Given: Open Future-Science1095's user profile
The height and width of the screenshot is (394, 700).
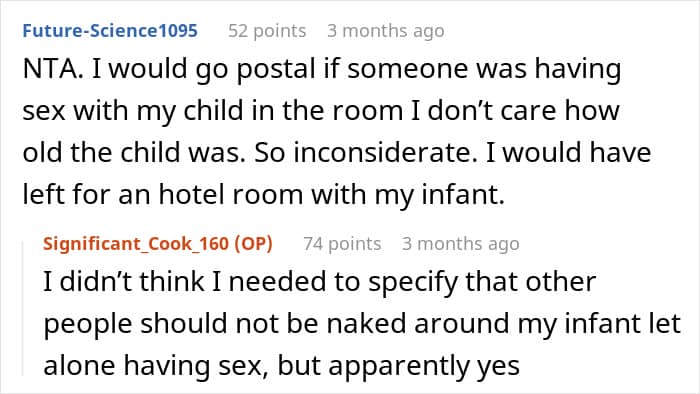Looking at the screenshot, I should click(110, 31).
